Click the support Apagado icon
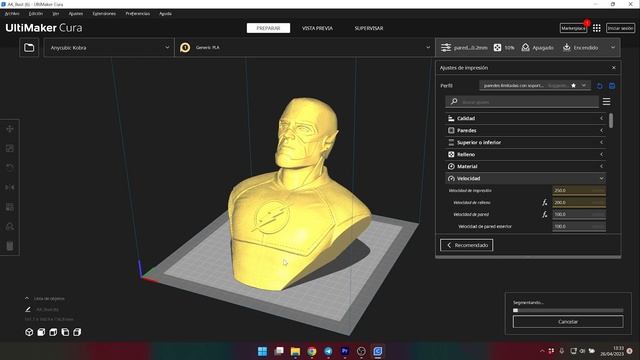Viewport: 640px width, 360px height. [x=525, y=48]
